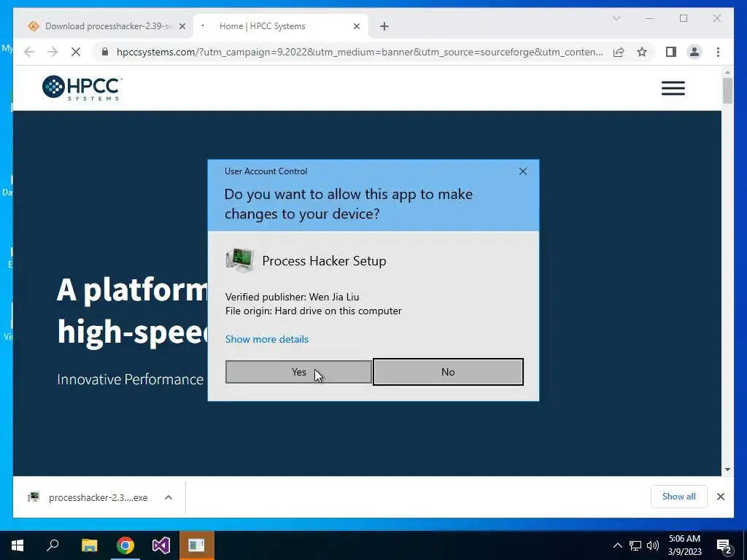Click the scrollbar down arrow
Viewport: 747px width, 560px height.
click(727, 470)
